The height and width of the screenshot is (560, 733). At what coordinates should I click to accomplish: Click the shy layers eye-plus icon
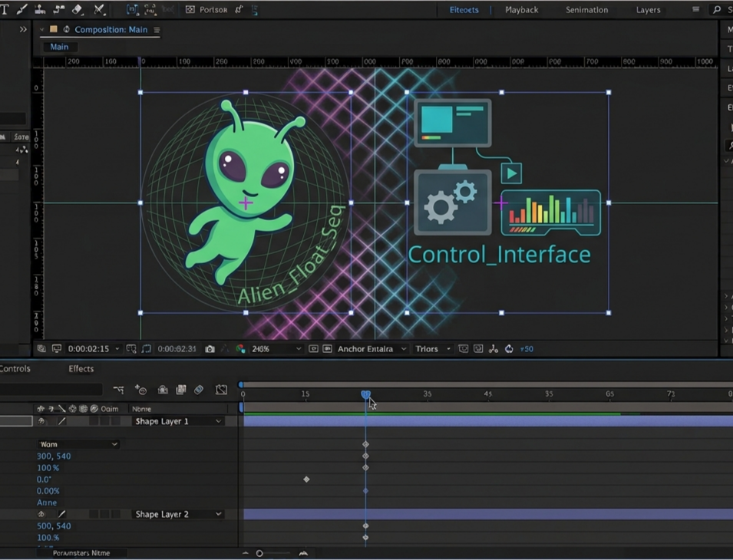tap(140, 389)
